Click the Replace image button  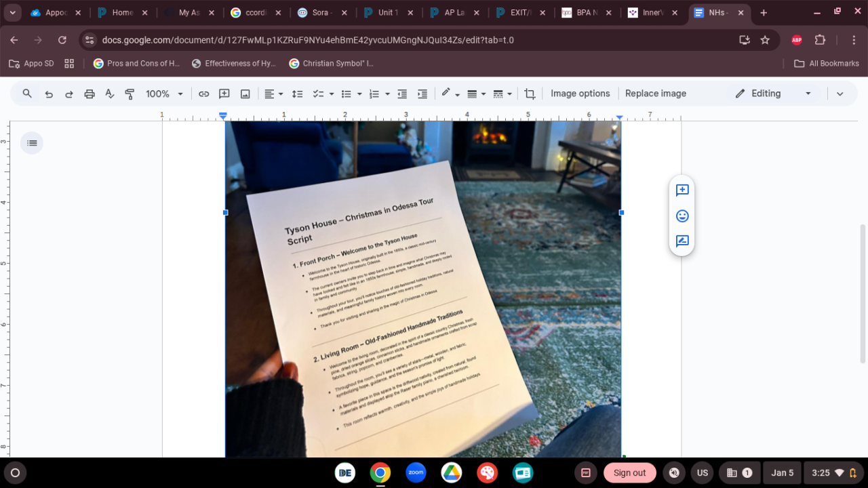[x=656, y=94]
